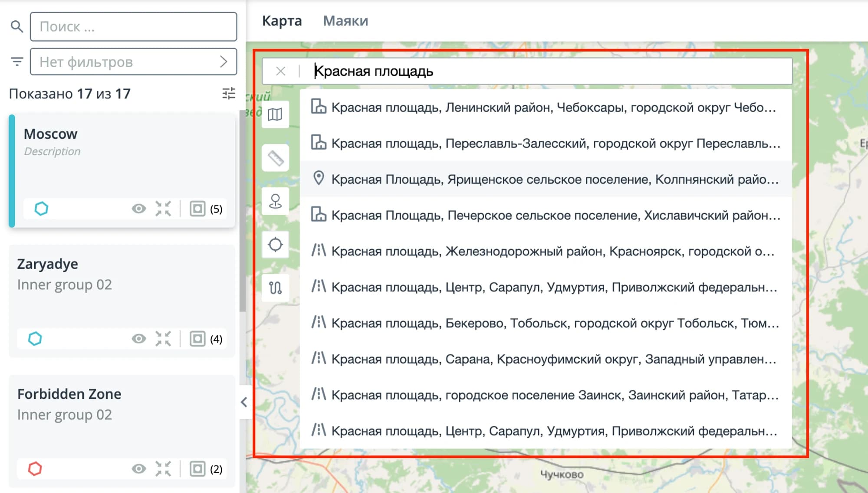
Task: Toggle visibility of the Moscow geofence
Action: [x=139, y=209]
